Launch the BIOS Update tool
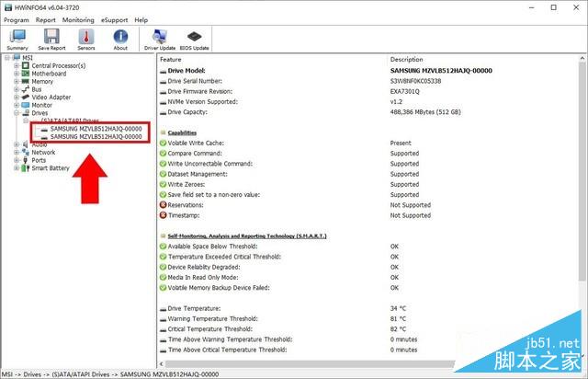This screenshot has width=588, height=379. point(194,40)
